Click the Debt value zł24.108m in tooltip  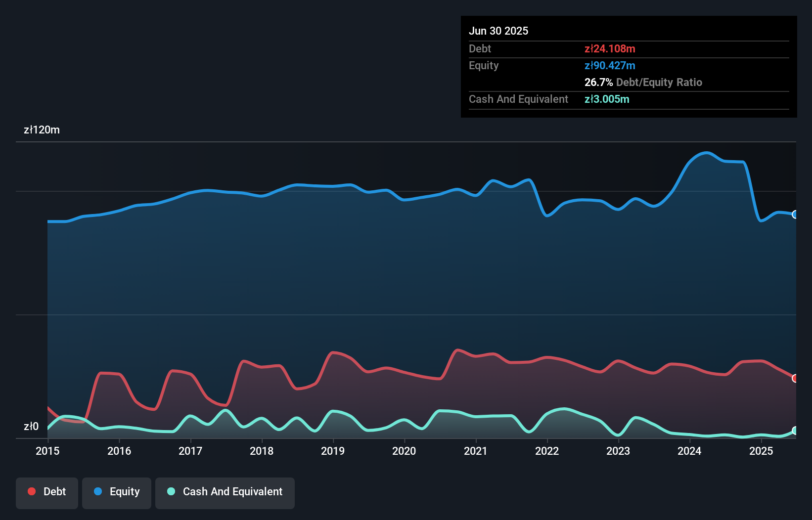[609, 48]
